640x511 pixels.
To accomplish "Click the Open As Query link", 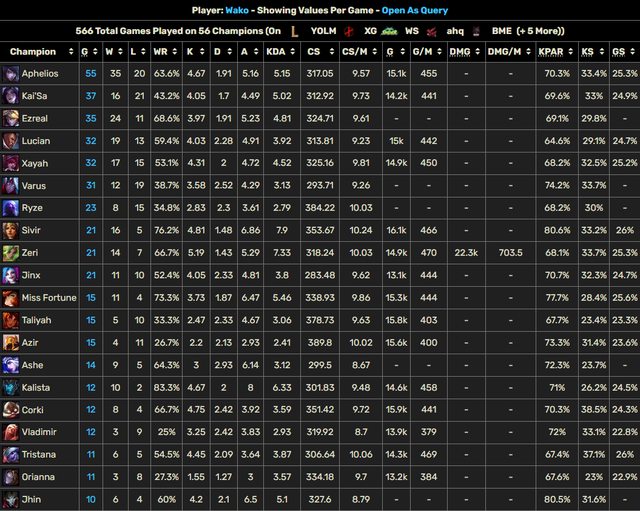I will pyautogui.click(x=414, y=10).
